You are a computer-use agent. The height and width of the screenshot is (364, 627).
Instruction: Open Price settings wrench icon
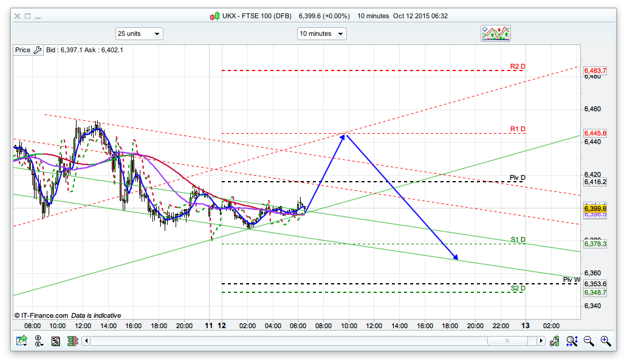37,50
